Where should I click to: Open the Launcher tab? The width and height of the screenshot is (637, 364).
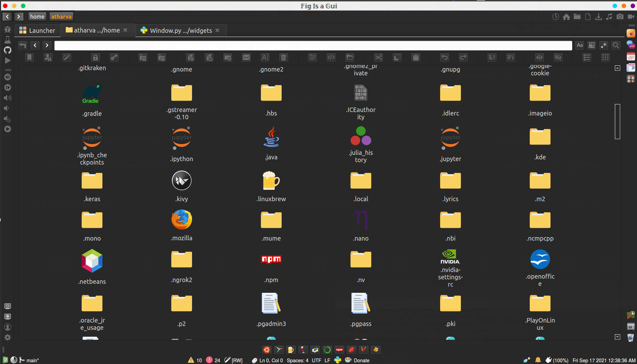(37, 30)
